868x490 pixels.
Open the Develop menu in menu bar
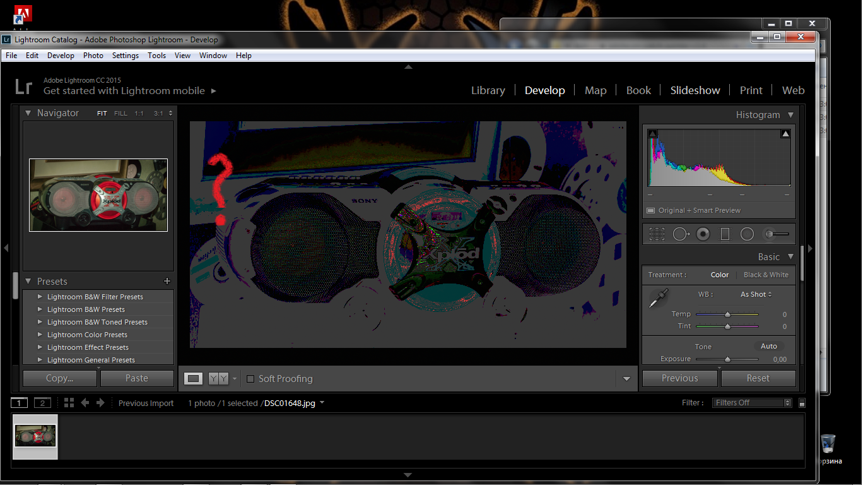pos(61,56)
